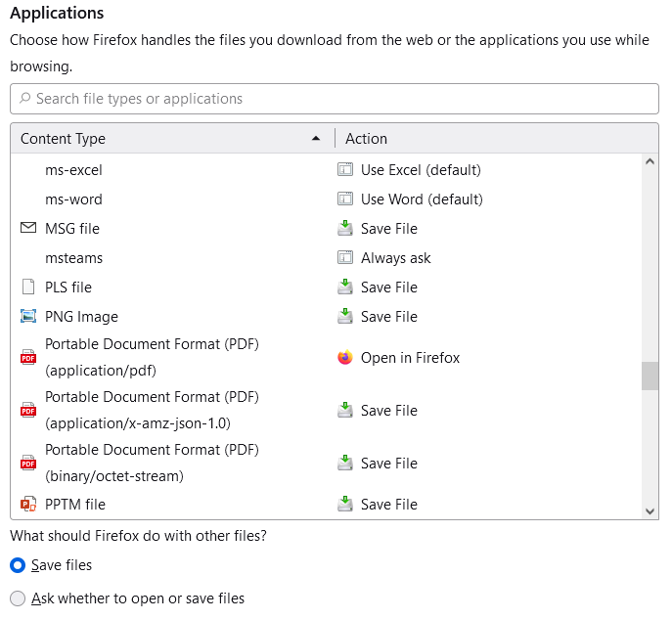Open Save File action dropdown for PNG Image

click(x=388, y=317)
